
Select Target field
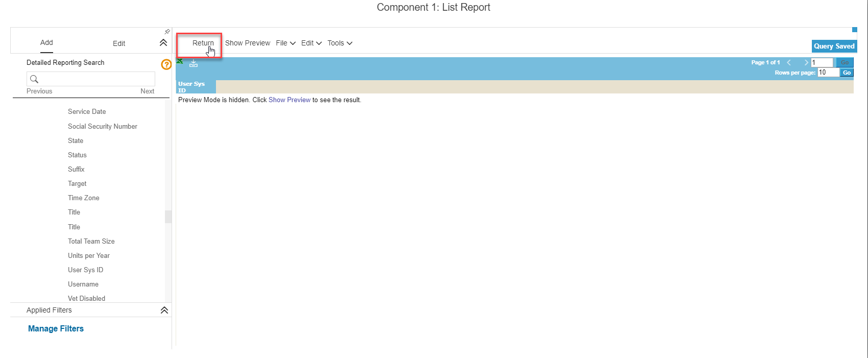pyautogui.click(x=77, y=183)
